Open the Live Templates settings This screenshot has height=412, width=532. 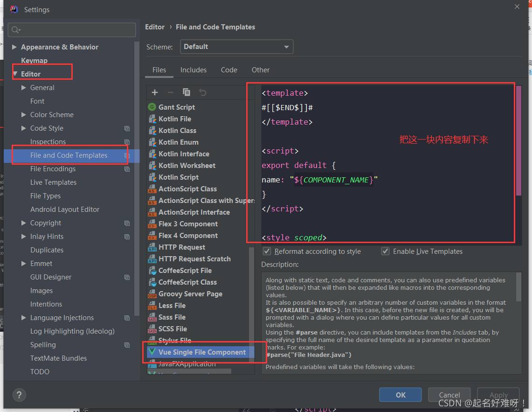53,182
